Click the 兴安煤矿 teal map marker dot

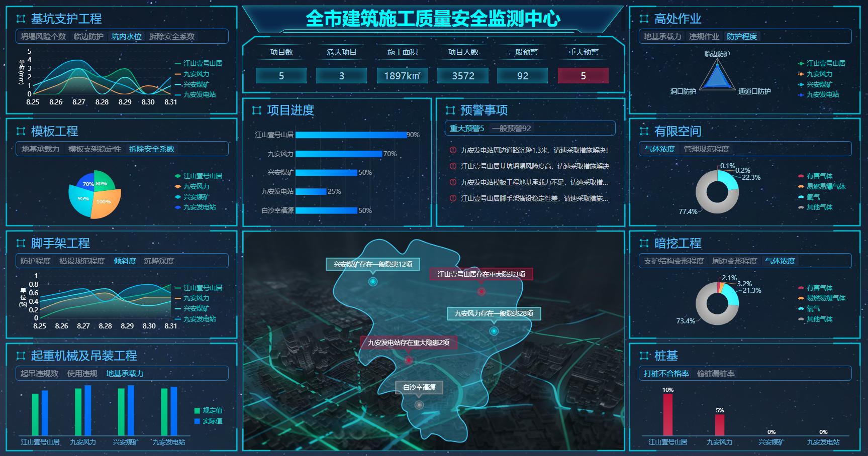coord(373,282)
